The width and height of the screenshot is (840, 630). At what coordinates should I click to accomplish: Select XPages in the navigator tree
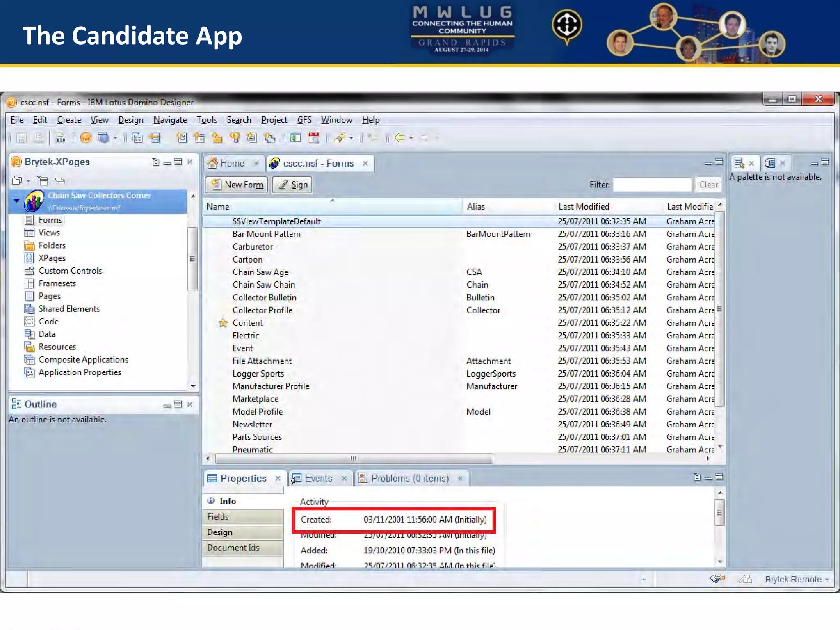(x=52, y=258)
